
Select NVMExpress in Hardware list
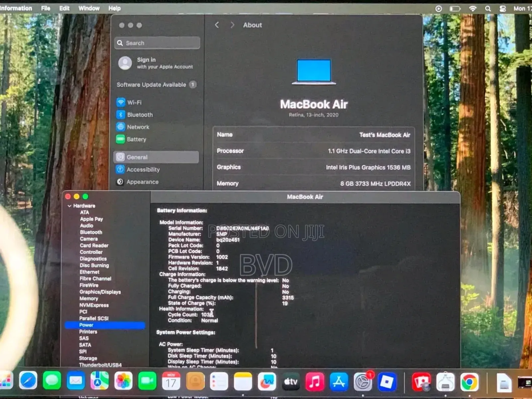pyautogui.click(x=94, y=305)
